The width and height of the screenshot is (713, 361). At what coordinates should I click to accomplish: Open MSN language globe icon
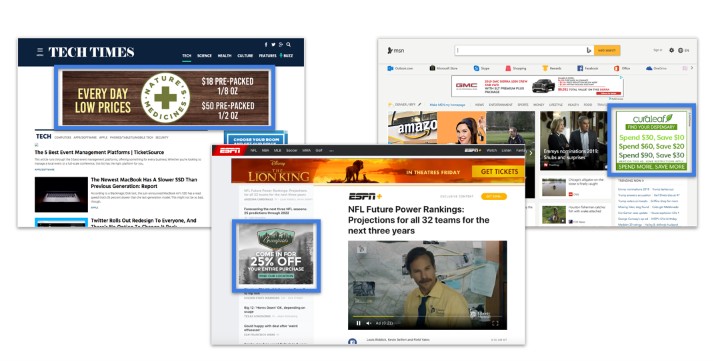[681, 50]
